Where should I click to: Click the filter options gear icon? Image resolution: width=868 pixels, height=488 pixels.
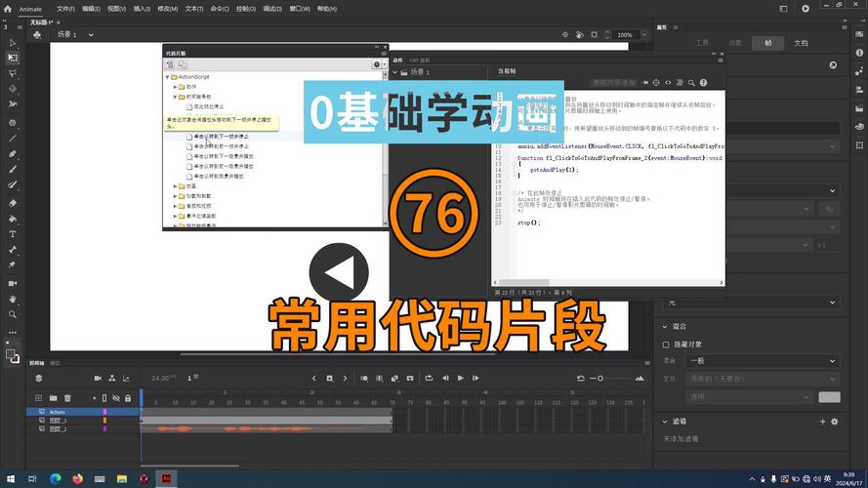pyautogui.click(x=835, y=422)
